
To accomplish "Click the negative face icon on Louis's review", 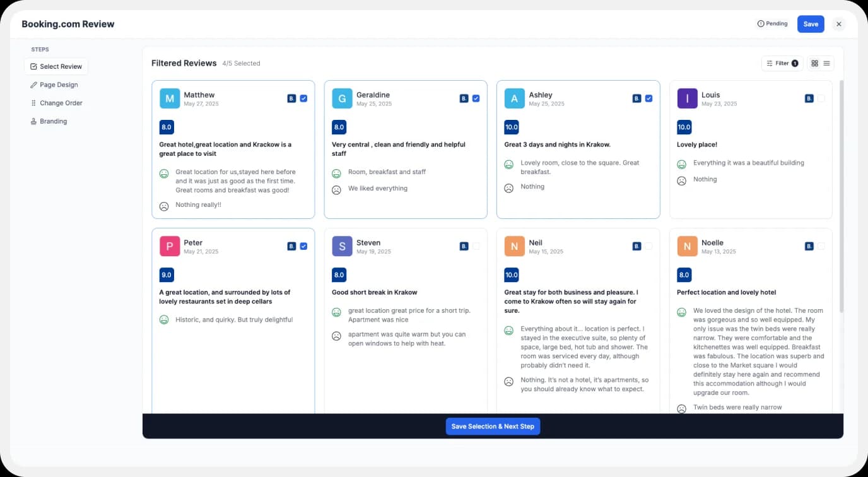I will (681, 180).
